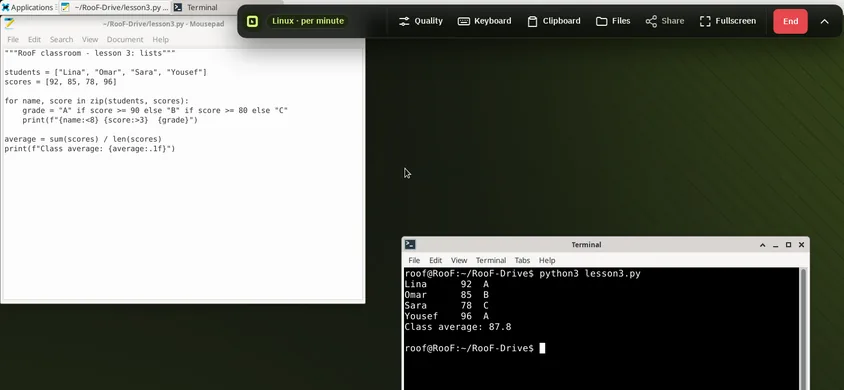Click the Mousepad notepad icon in title bar
This screenshot has width=844, height=390.
tap(10, 23)
